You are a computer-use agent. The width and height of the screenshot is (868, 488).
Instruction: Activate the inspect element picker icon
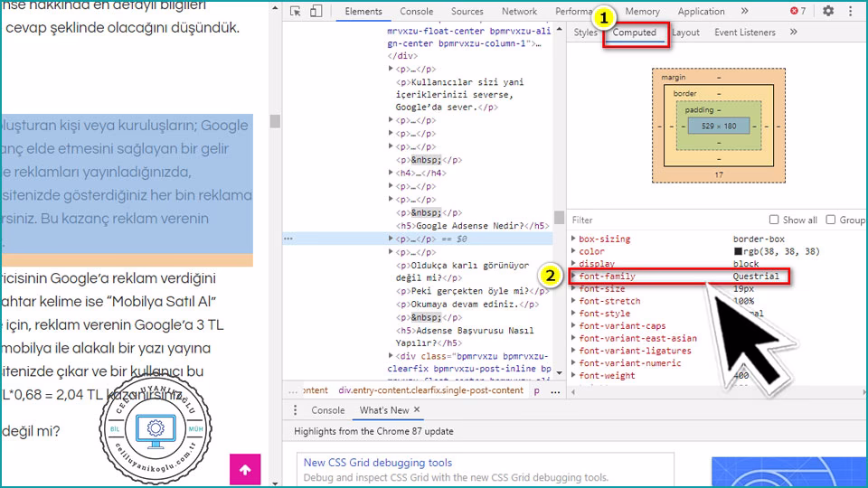pyautogui.click(x=296, y=12)
